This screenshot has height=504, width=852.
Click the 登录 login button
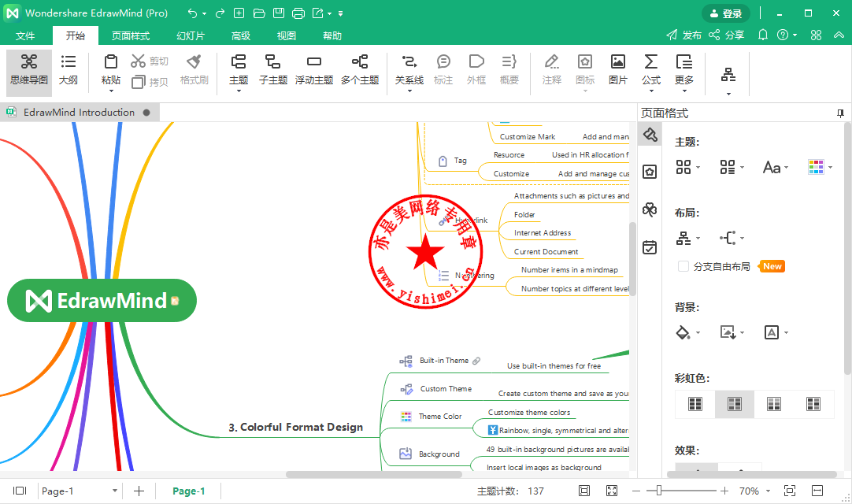click(x=726, y=13)
